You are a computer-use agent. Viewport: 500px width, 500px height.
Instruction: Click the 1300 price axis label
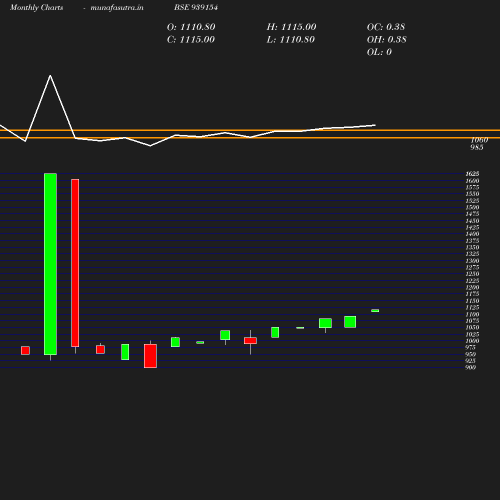[x=472, y=261]
